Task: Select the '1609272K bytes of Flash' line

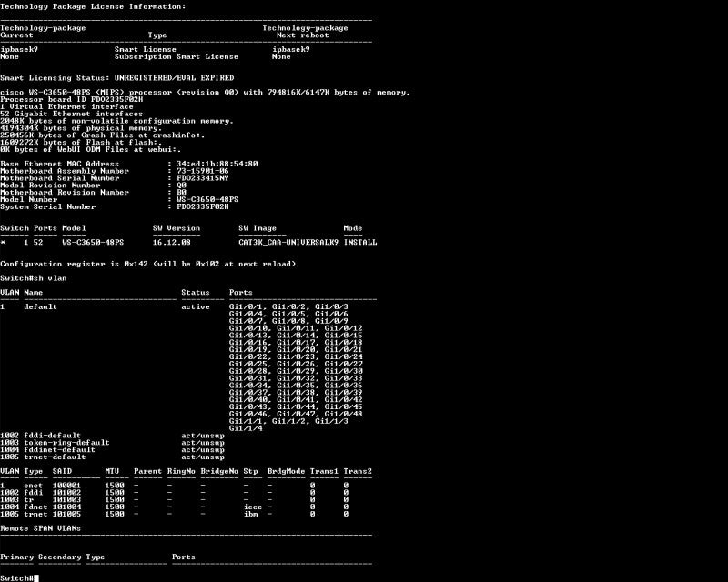Action: 81,143
